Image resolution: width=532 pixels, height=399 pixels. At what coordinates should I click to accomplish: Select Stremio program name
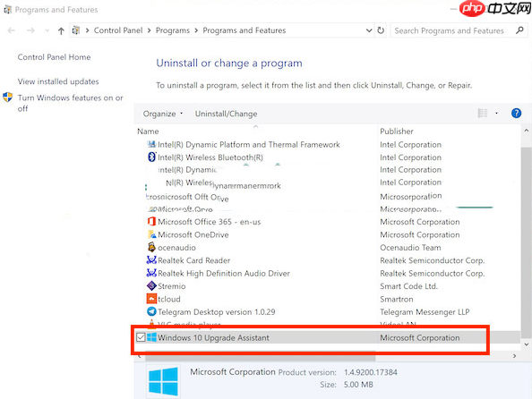tap(172, 286)
